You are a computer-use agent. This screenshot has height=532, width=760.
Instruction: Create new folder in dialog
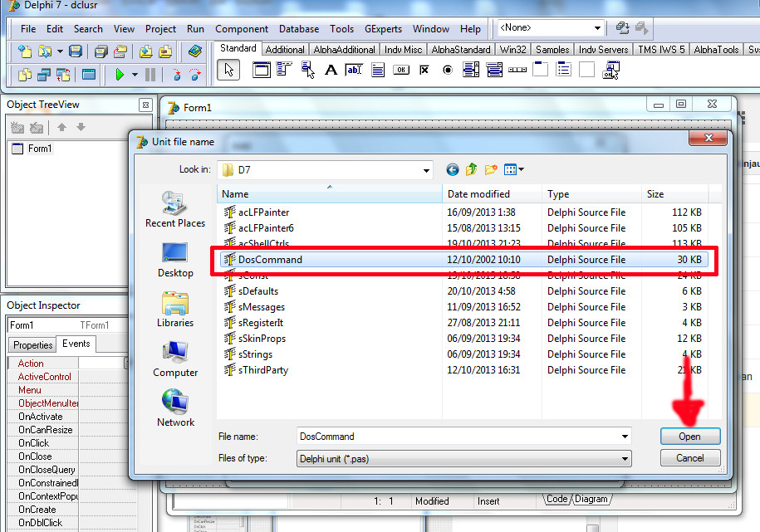click(491, 169)
